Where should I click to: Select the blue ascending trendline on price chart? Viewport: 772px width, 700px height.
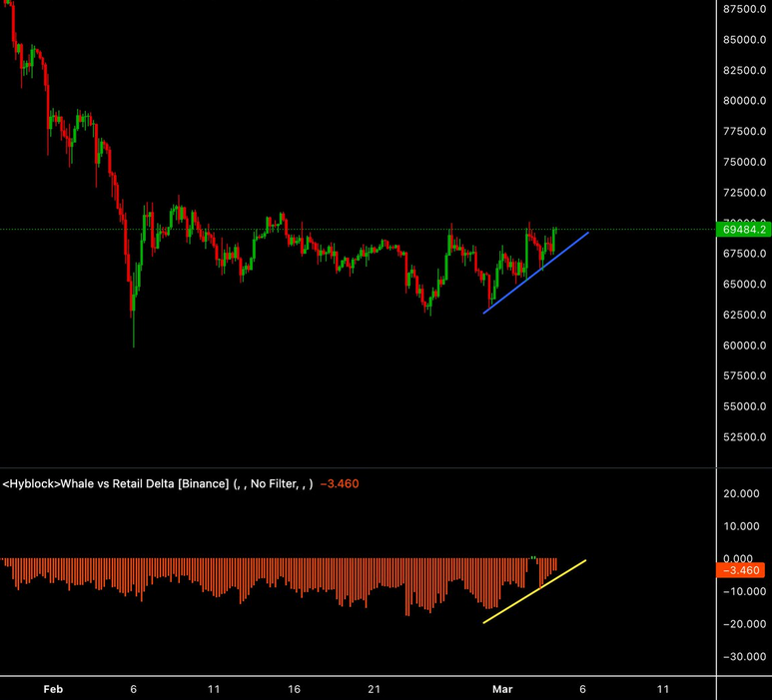coord(535,273)
